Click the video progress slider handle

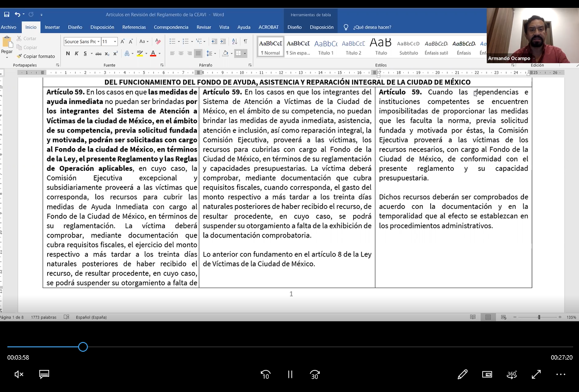pos(83,347)
